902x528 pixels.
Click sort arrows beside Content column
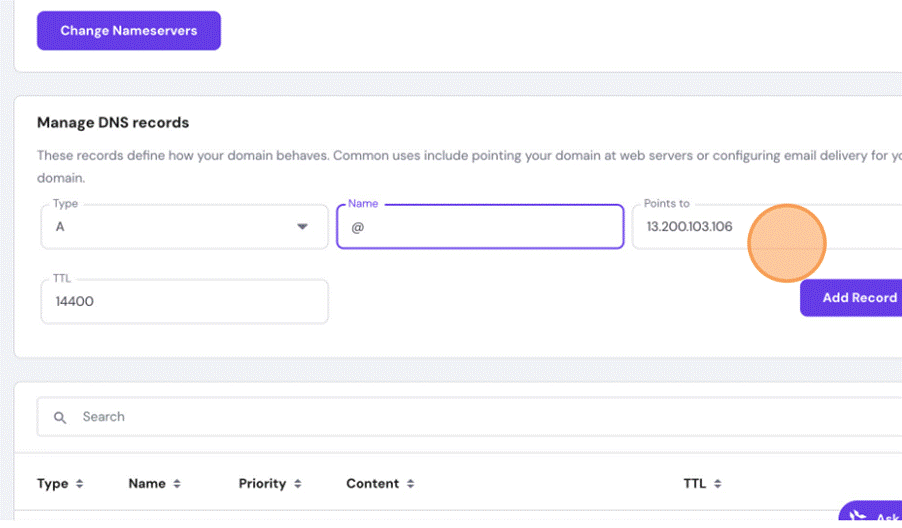[411, 484]
